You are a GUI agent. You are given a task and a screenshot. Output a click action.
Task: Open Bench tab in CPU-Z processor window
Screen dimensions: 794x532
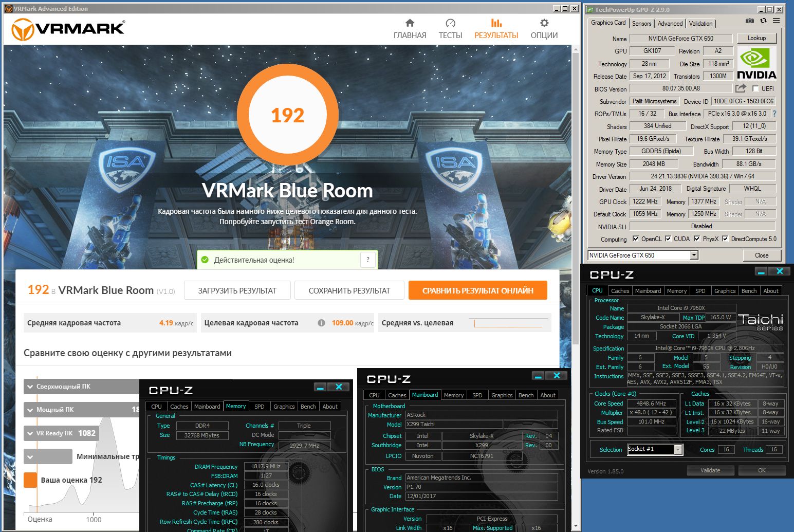(749, 291)
